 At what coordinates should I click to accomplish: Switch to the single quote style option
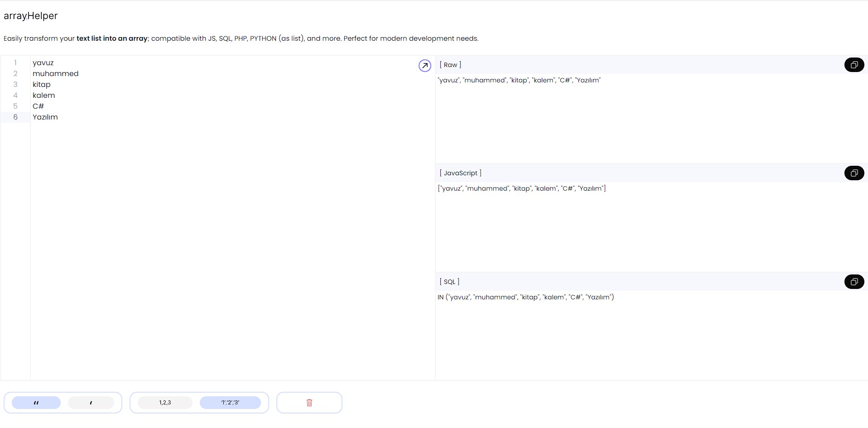[x=91, y=403]
